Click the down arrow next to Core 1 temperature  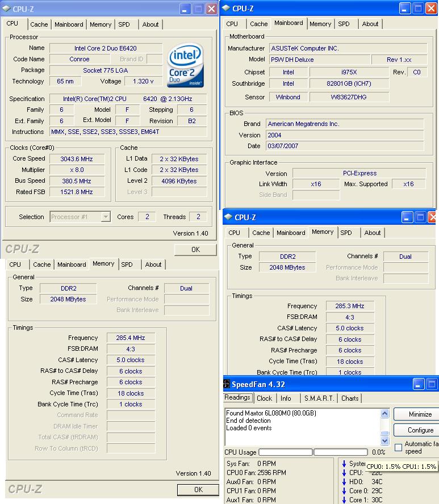tap(344, 500)
